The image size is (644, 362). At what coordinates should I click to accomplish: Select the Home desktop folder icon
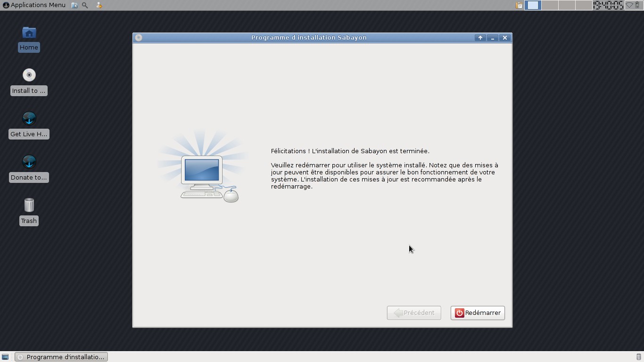point(29,39)
